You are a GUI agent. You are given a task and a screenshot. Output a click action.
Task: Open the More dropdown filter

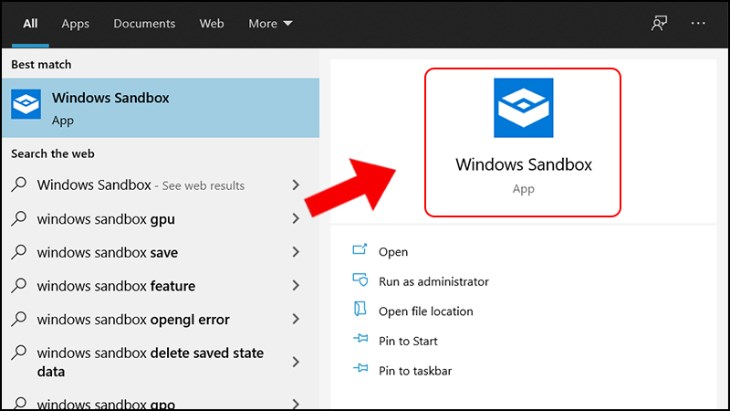270,23
